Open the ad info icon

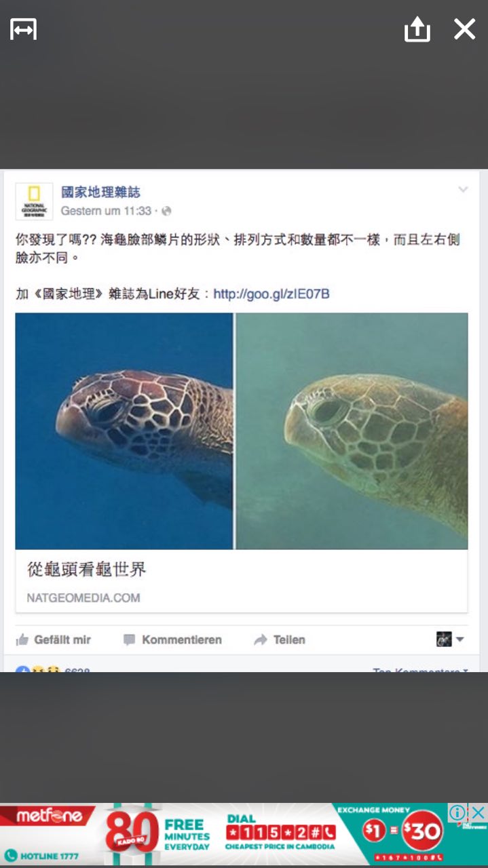point(458,812)
